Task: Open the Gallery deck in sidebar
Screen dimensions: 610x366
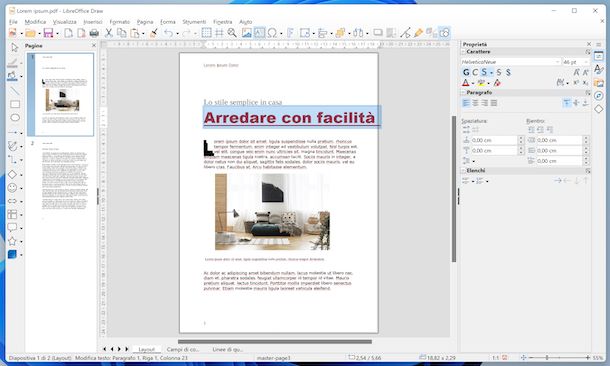Action: click(x=599, y=83)
